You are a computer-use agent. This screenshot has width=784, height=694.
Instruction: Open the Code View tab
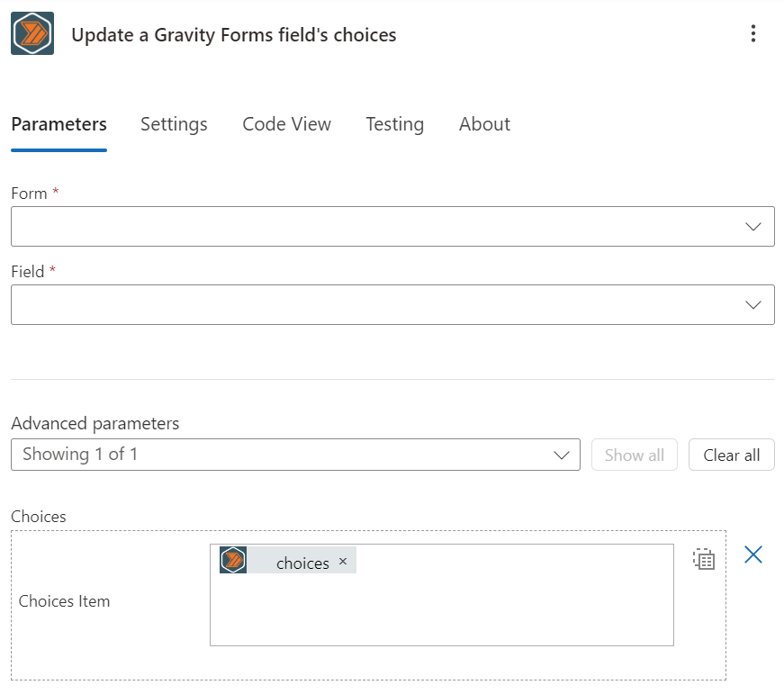click(286, 124)
